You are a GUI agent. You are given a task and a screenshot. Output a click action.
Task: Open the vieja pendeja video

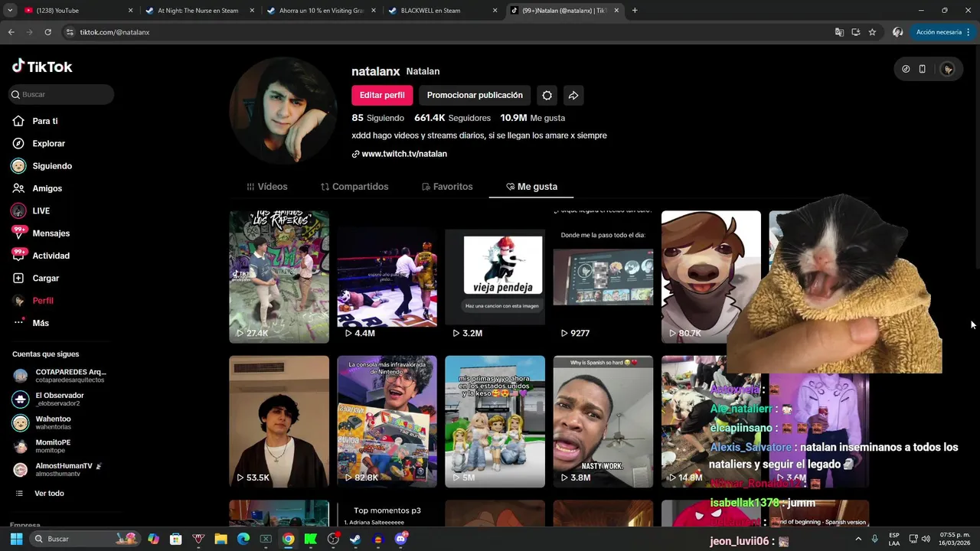point(495,277)
